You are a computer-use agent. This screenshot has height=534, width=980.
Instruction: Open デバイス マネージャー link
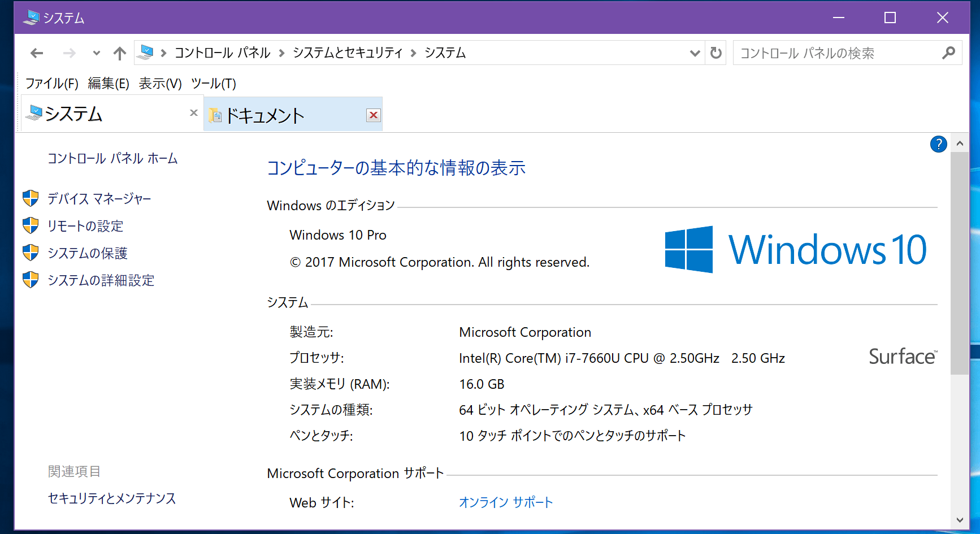99,199
